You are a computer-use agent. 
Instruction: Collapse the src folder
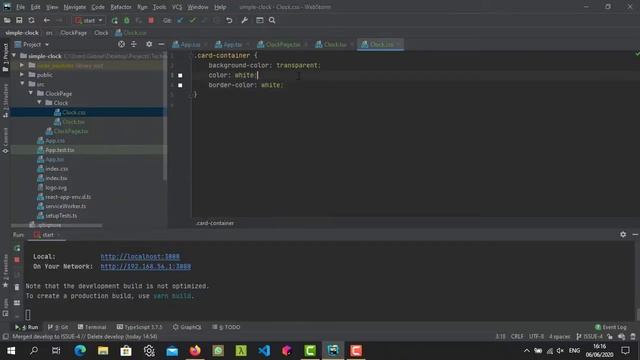[22, 84]
